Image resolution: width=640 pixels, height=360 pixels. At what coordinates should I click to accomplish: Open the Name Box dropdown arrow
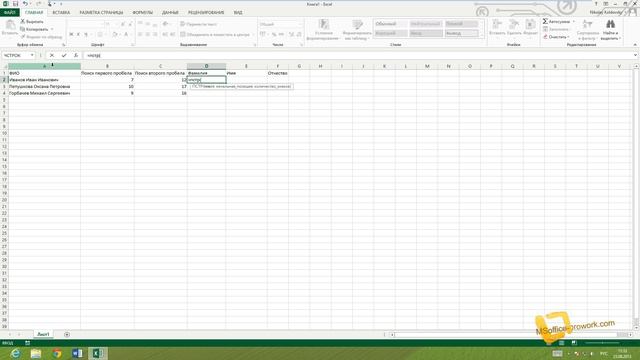(x=32, y=55)
